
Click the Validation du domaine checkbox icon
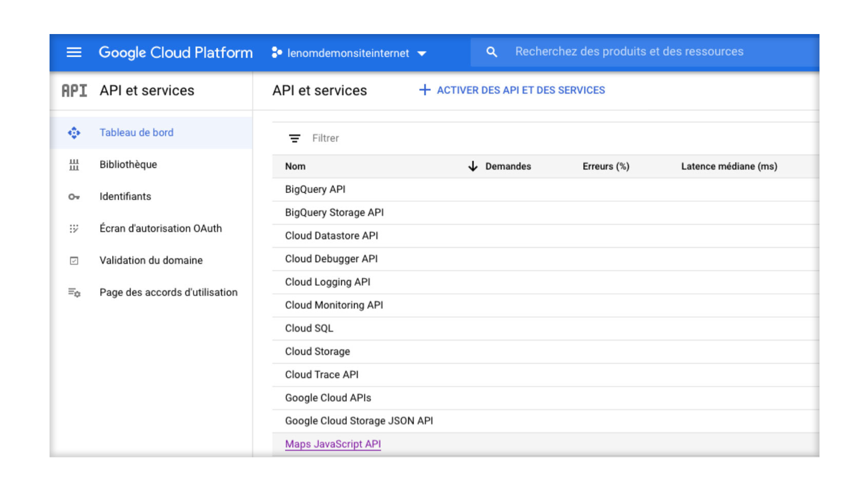(74, 260)
